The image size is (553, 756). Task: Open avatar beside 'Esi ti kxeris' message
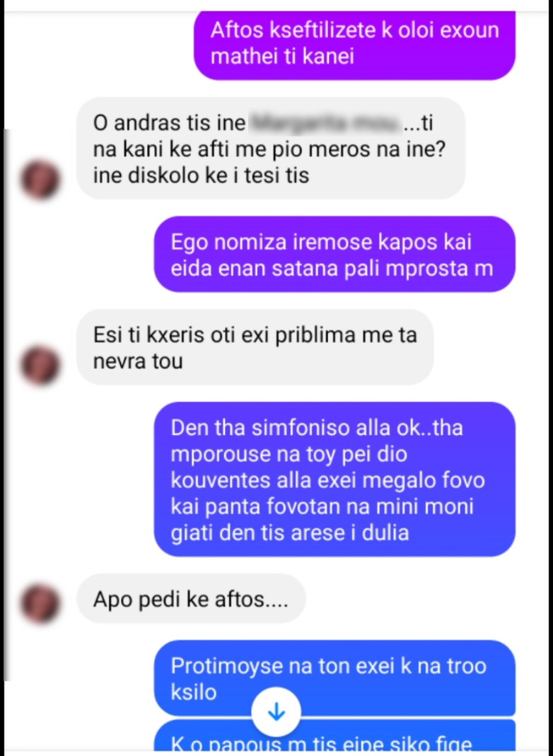[x=40, y=366]
